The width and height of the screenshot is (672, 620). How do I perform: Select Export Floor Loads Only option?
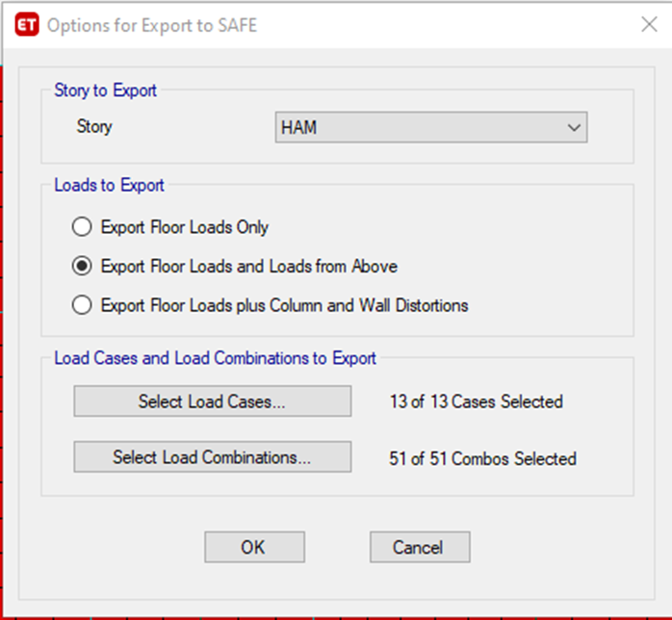tap(82, 228)
